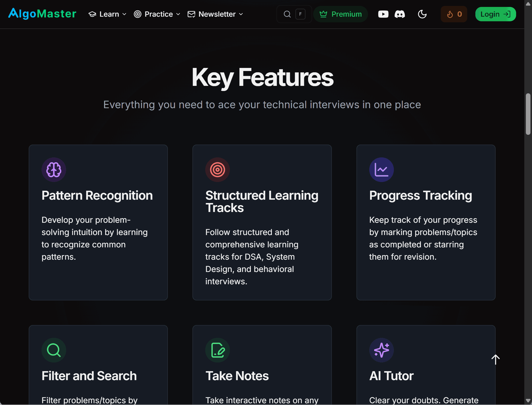Click the 'Keep track of your progress' description
The image size is (532, 405).
click(x=423, y=238)
